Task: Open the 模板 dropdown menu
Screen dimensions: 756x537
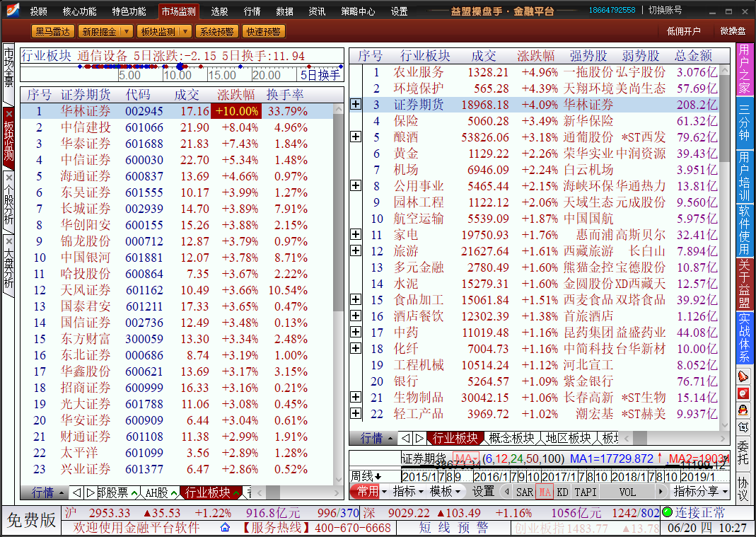Action: [445, 492]
